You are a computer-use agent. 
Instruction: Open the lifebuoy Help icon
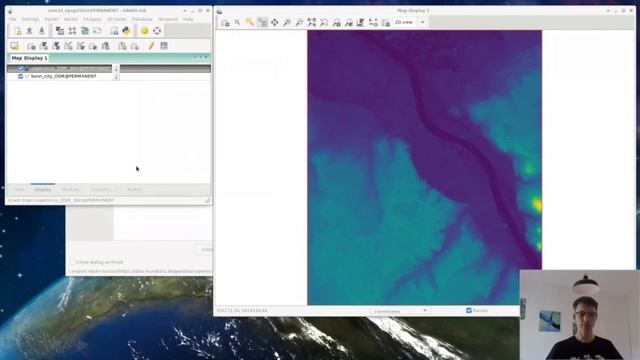(x=157, y=31)
